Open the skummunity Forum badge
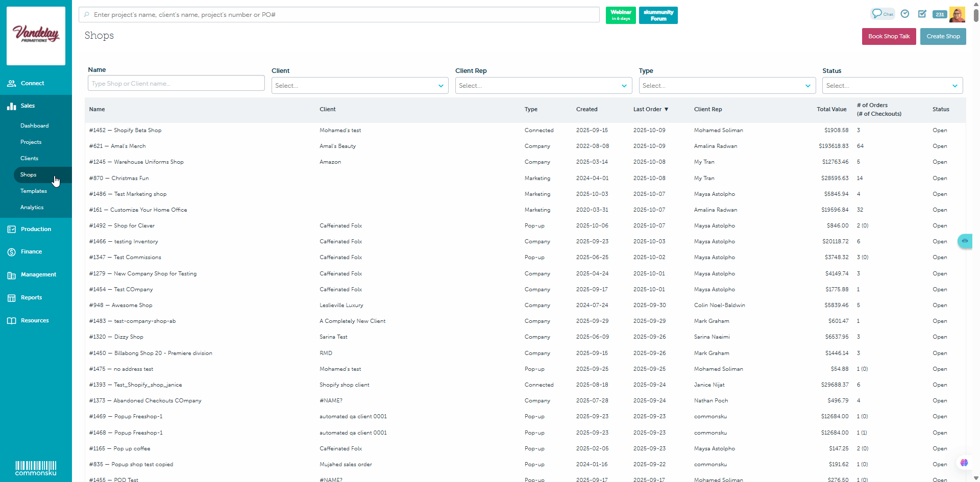980x482 pixels. (658, 15)
